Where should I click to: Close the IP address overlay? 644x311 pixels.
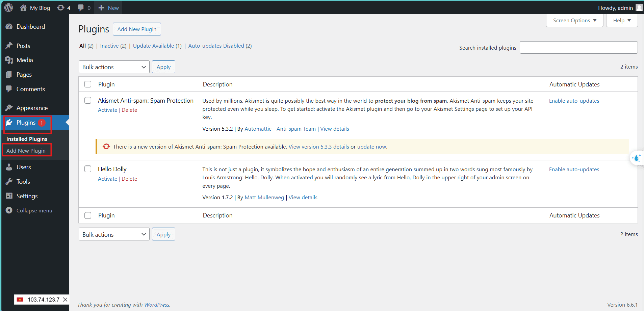[65, 300]
